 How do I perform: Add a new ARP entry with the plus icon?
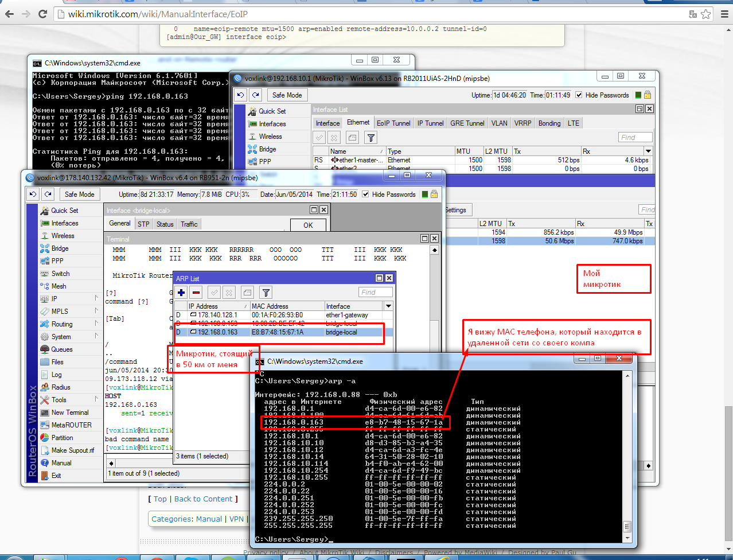181,293
